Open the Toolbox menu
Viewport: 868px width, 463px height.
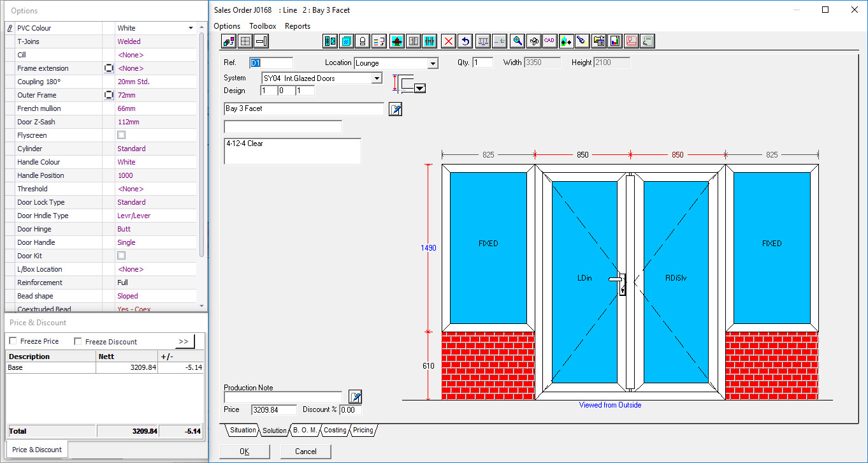pos(263,26)
